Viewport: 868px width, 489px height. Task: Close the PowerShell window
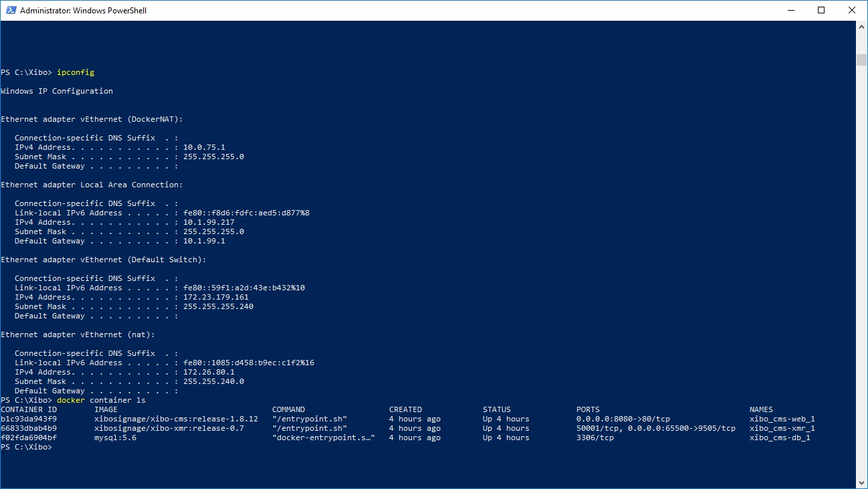point(852,10)
